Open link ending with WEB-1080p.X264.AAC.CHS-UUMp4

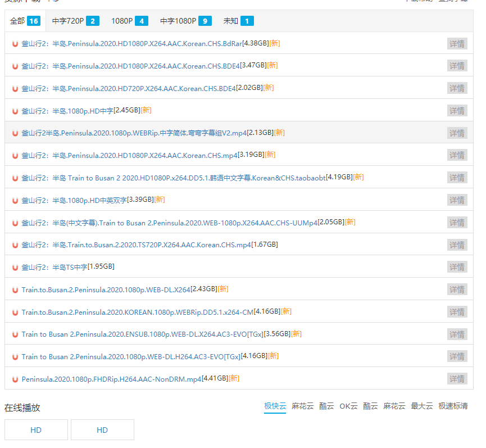(170, 223)
